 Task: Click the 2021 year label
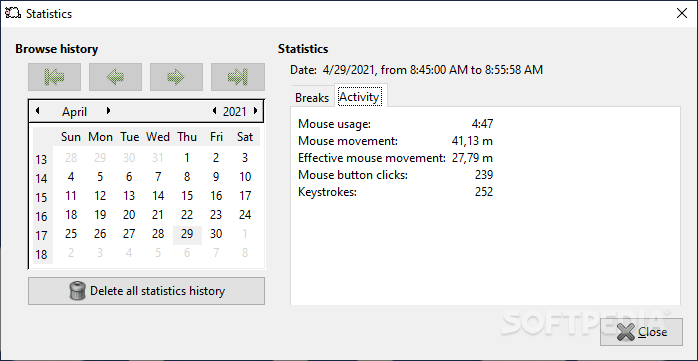coord(235,112)
